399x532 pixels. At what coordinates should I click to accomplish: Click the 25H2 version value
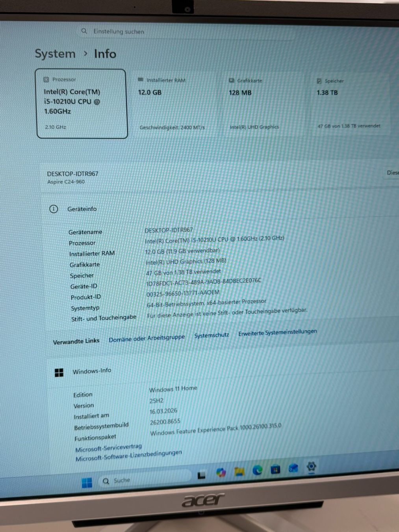click(x=156, y=400)
